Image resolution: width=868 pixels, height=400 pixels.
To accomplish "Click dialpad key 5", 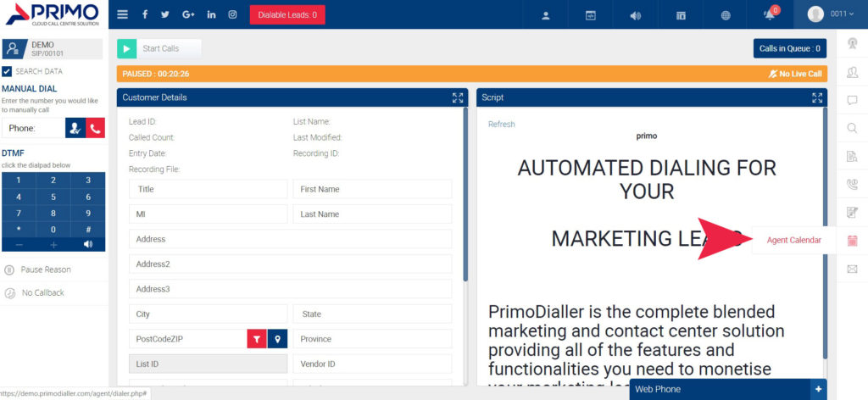I will [x=53, y=197].
